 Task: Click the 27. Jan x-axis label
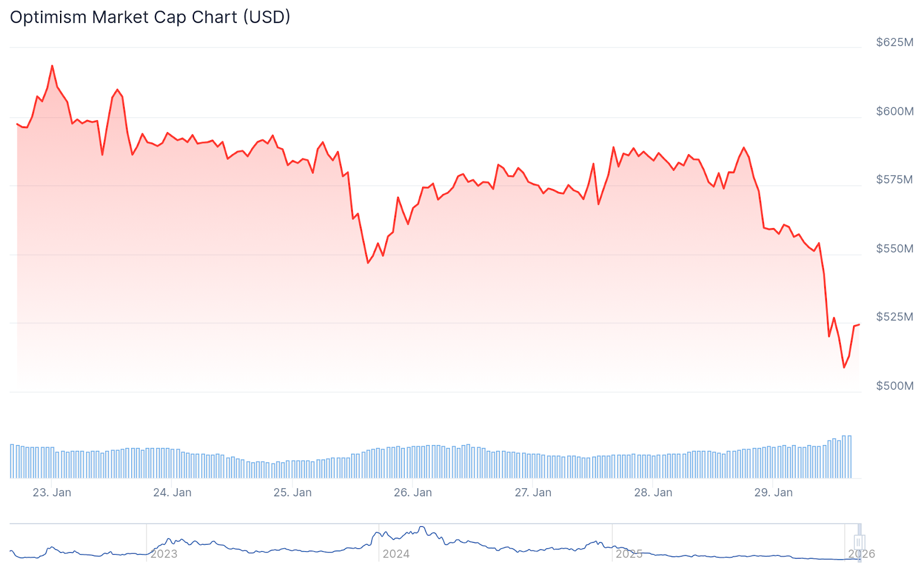pos(533,493)
